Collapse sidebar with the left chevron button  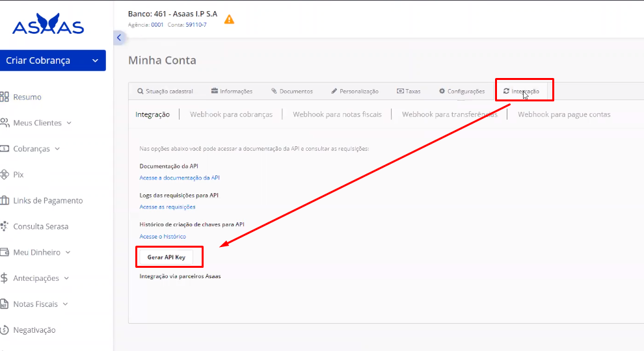(x=119, y=38)
